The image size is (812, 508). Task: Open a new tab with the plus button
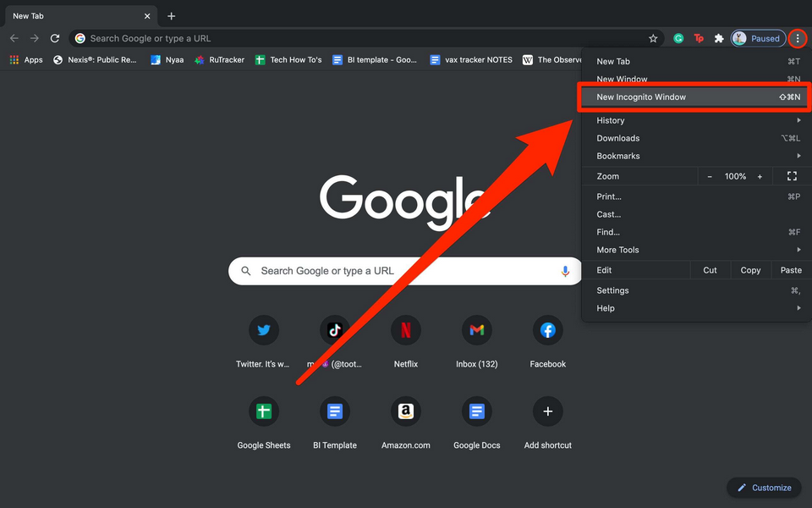click(x=172, y=16)
